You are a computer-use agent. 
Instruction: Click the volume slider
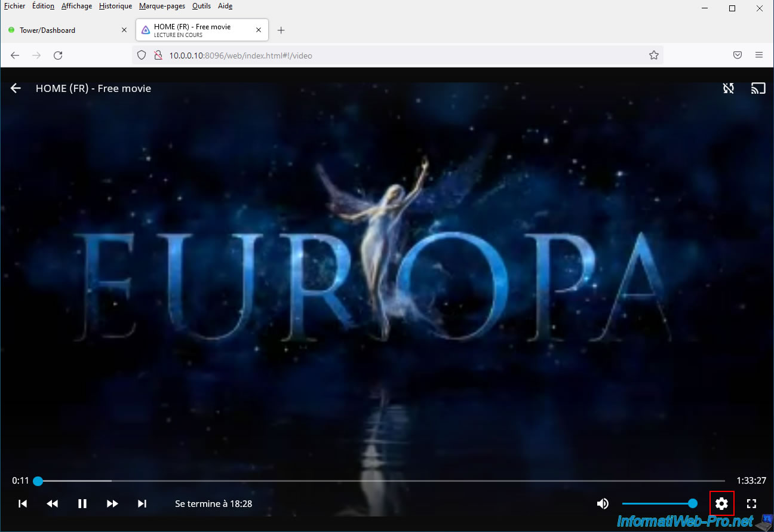coord(657,504)
